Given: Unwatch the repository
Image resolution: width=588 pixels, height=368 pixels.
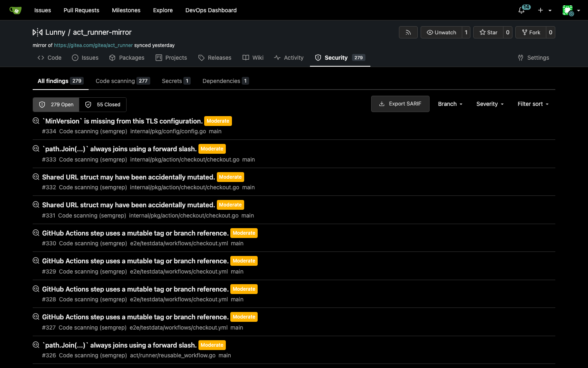Looking at the screenshot, I should pyautogui.click(x=441, y=32).
